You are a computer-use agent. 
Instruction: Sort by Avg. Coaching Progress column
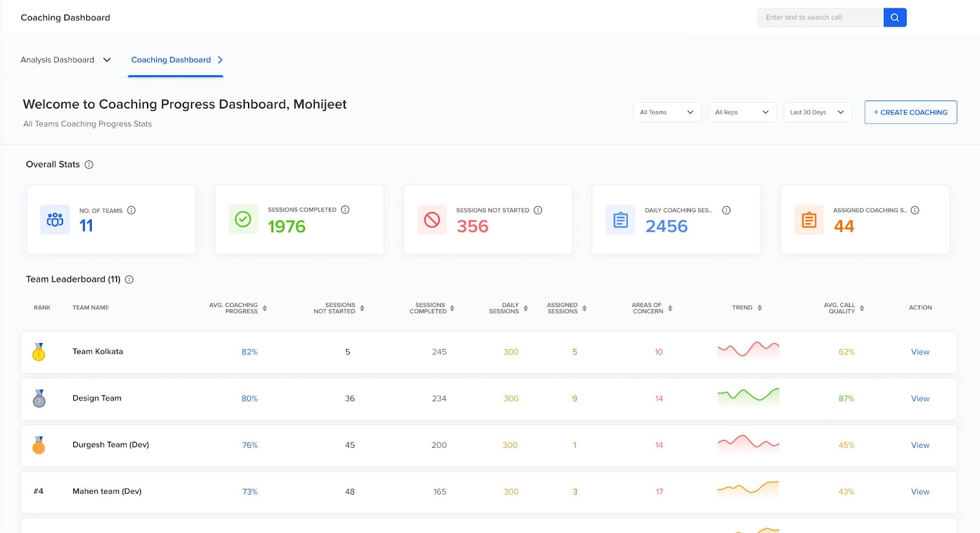point(265,308)
